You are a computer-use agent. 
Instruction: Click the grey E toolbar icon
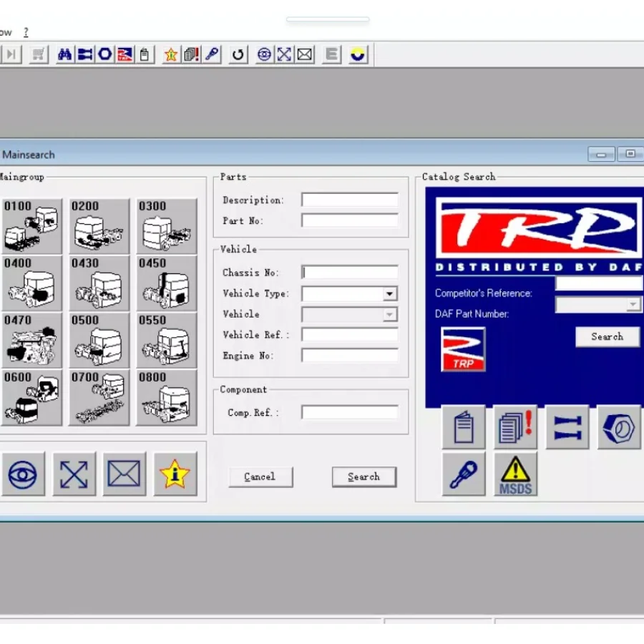(331, 54)
